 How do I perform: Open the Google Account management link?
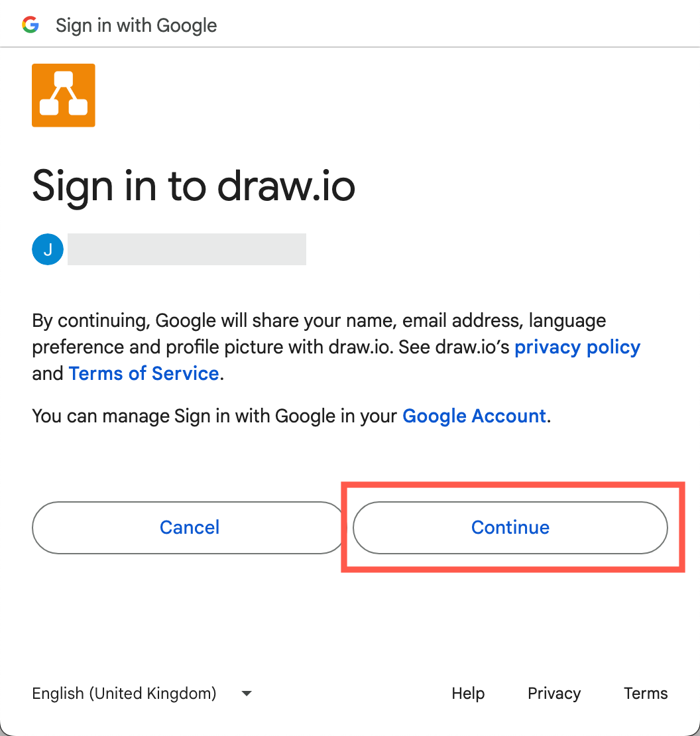click(x=474, y=416)
